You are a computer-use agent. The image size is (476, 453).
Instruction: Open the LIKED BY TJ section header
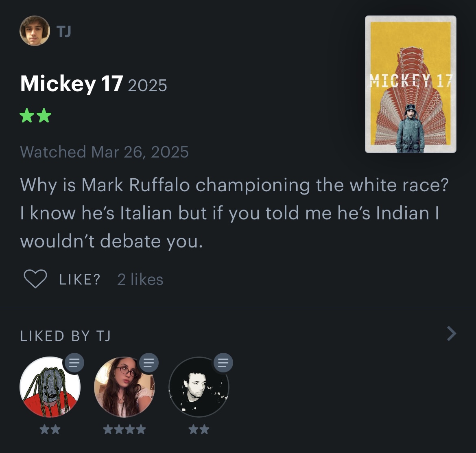(x=66, y=336)
